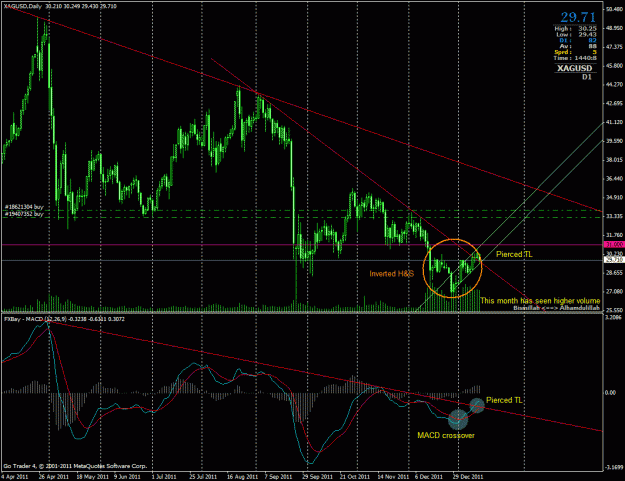Select 'Pierced TL' label in the MACD panel
Screen dimensions: 625x481
tap(504, 400)
